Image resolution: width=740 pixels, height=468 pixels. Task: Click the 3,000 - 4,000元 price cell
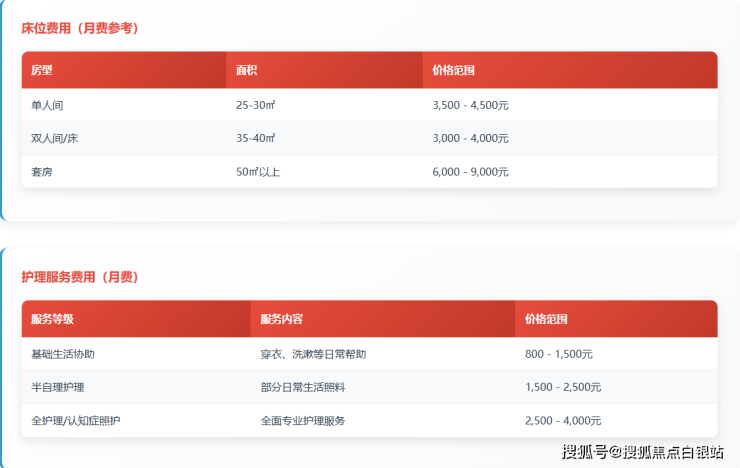pos(470,138)
